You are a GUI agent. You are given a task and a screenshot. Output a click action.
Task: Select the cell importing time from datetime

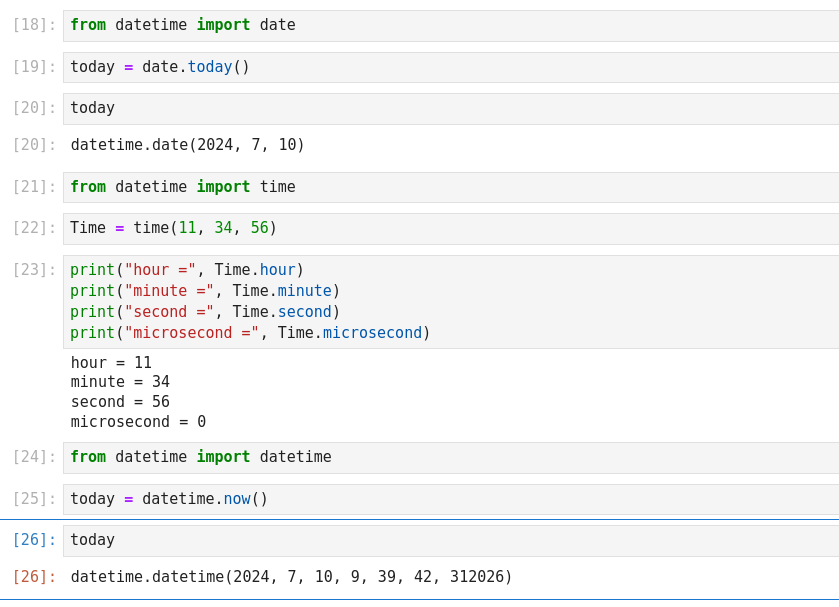click(450, 187)
